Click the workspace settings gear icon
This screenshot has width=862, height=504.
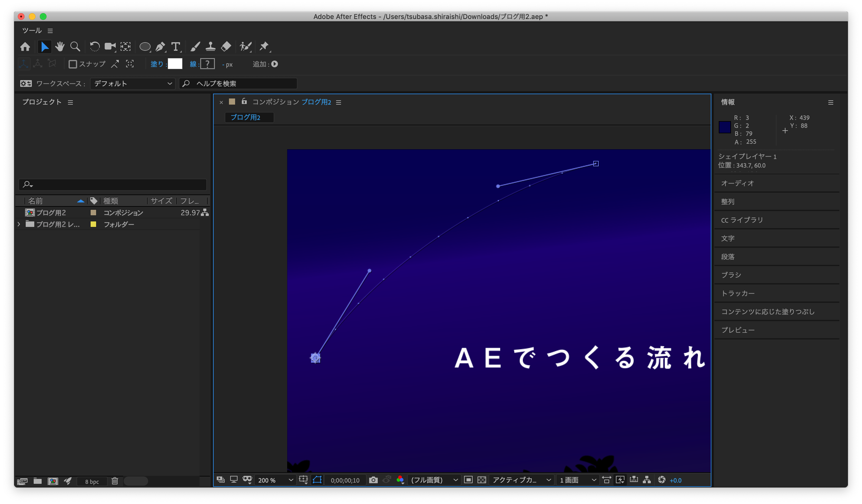(x=26, y=83)
